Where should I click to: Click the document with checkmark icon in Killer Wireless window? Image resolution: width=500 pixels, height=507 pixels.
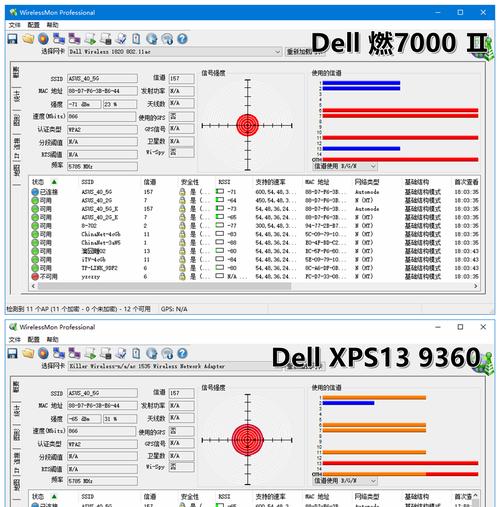[121, 353]
